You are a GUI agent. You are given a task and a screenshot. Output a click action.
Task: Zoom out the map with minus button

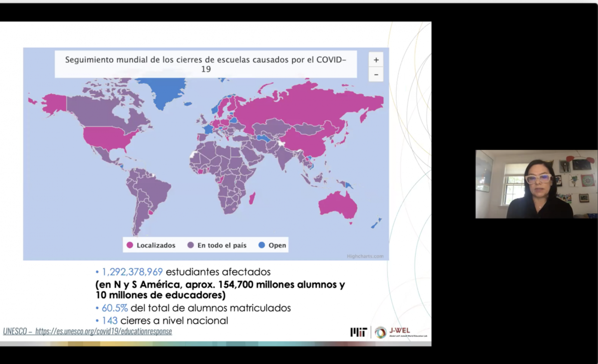click(376, 75)
